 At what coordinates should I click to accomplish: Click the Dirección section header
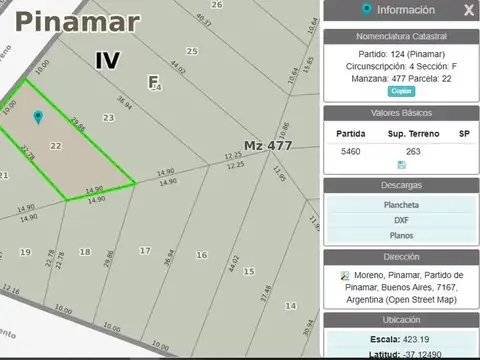pos(401,257)
